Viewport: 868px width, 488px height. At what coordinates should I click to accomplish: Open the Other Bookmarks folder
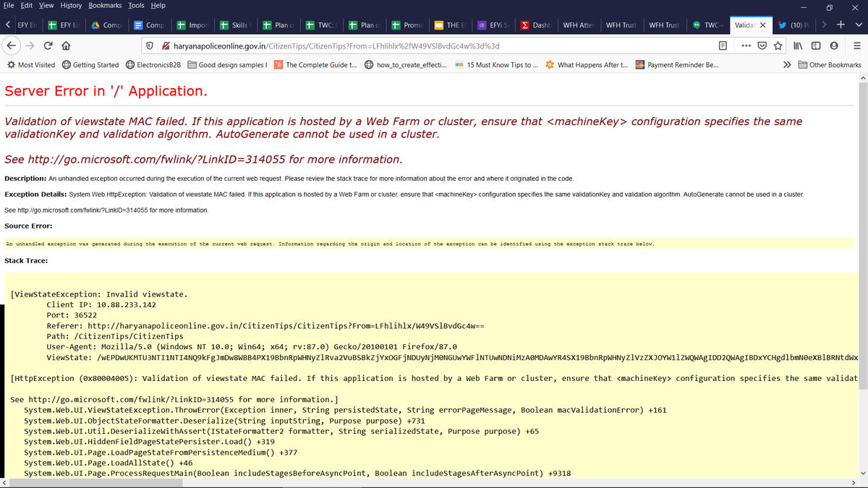830,64
